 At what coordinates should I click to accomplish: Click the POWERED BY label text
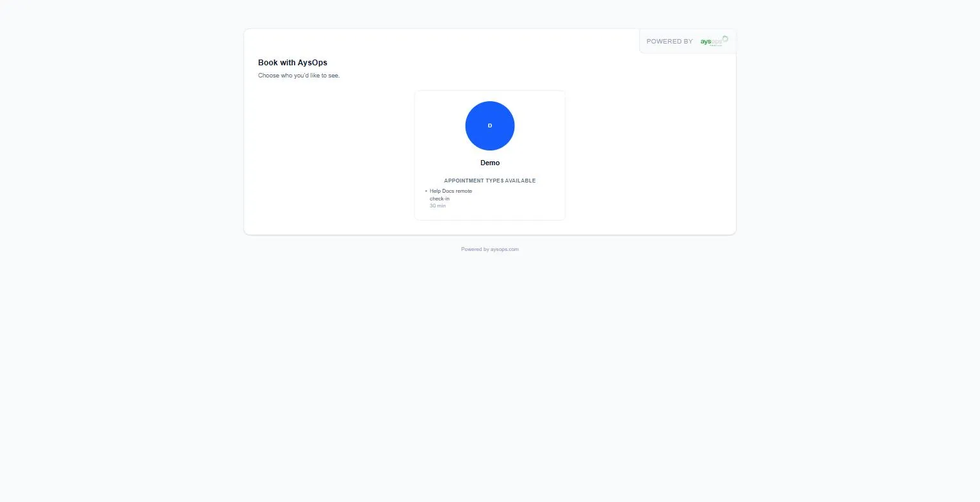(669, 41)
